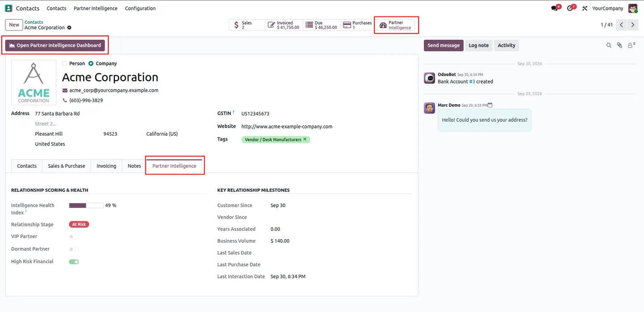Click the followers person icon
The height and width of the screenshot is (312, 644).
(631, 45)
